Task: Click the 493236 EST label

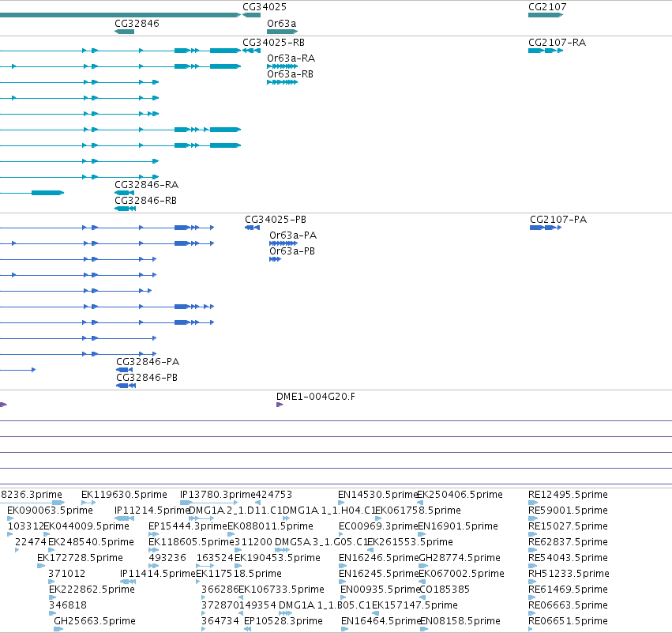Action: coord(167,558)
